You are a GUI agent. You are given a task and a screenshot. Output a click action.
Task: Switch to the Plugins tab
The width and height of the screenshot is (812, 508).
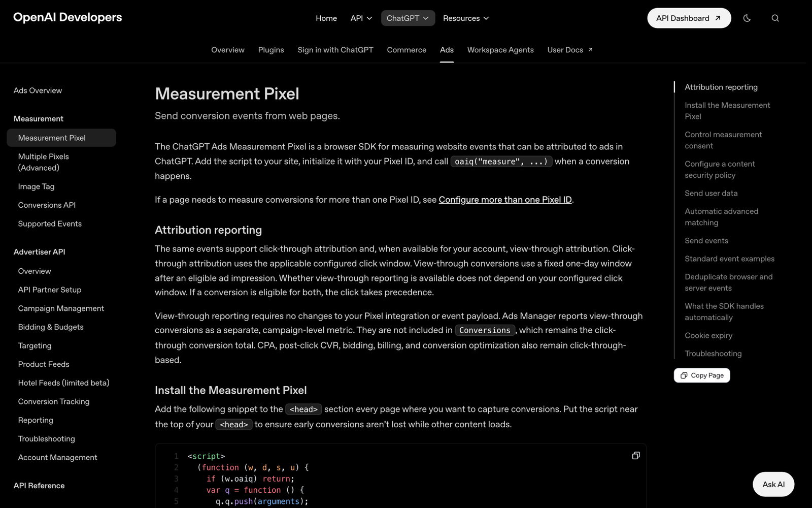(x=271, y=50)
